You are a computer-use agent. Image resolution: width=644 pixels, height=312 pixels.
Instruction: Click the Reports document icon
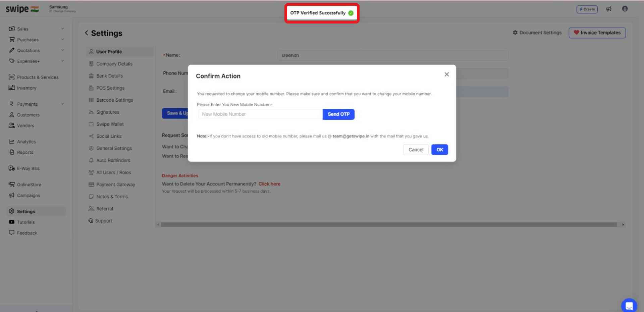click(12, 152)
